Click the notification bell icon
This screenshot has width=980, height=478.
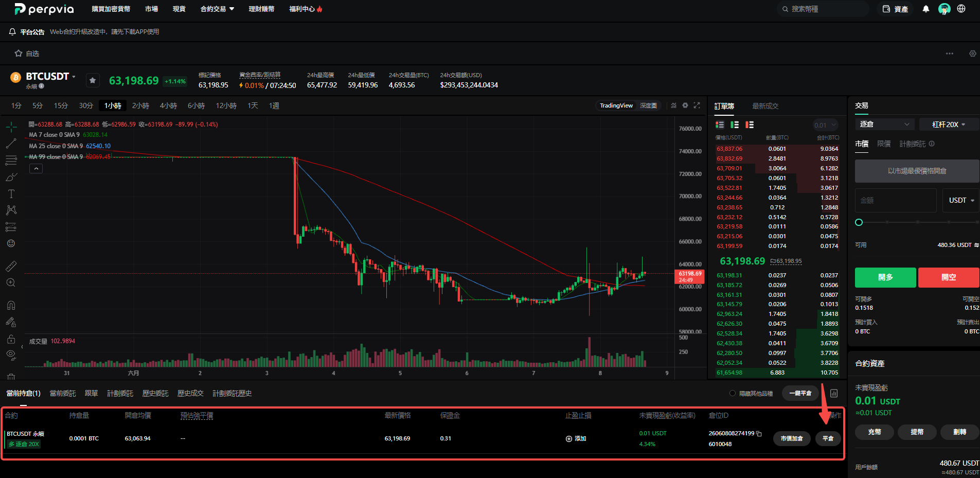(x=926, y=9)
